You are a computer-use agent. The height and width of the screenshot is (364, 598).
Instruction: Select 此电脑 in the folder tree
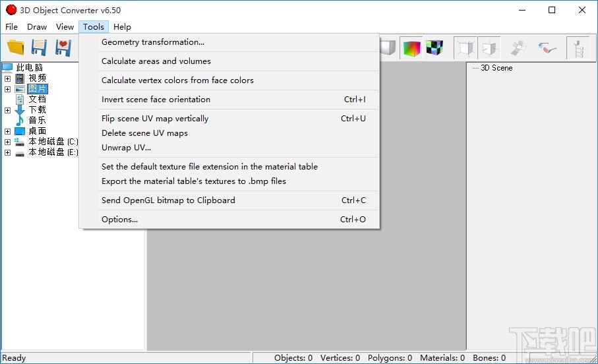[x=30, y=67]
